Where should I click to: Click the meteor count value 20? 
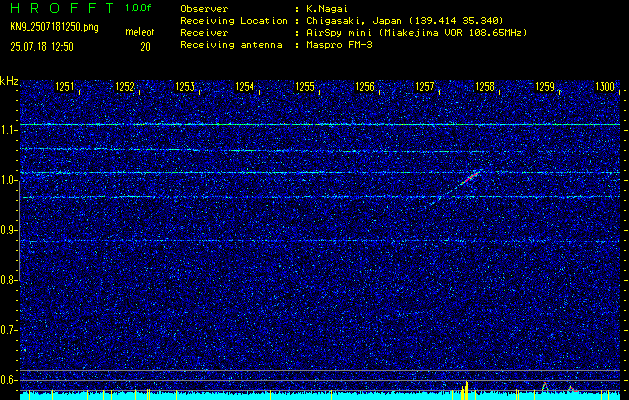point(145,47)
